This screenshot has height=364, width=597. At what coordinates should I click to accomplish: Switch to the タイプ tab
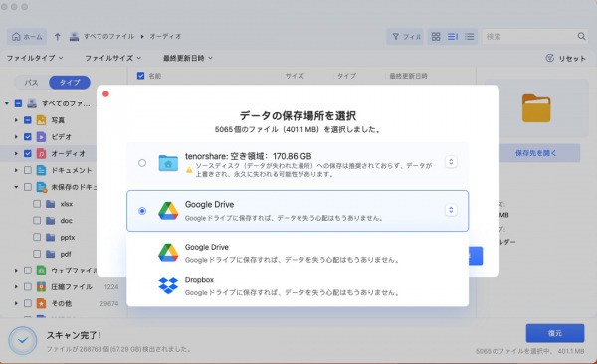70,83
